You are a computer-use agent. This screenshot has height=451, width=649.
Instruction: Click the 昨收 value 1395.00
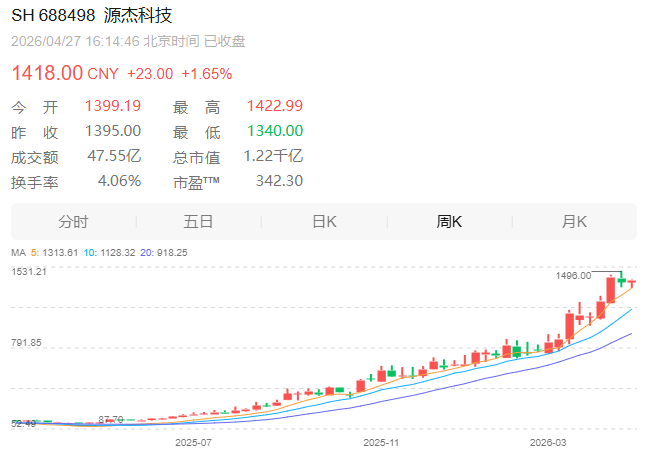coord(113,131)
